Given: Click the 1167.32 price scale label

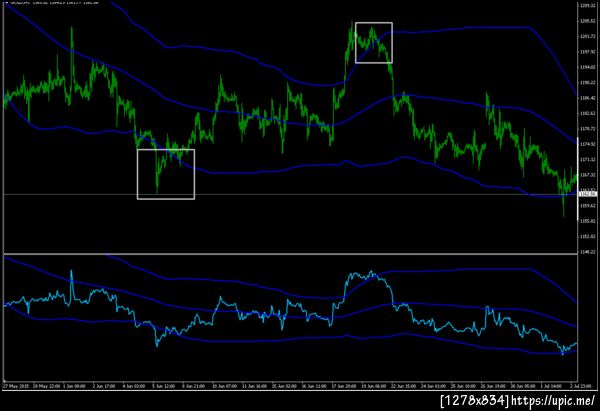Looking at the screenshot, I should pos(589,175).
